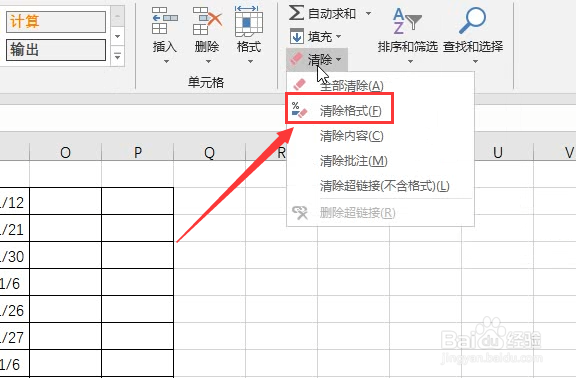The image size is (576, 378).
Task: Select the cell showing /30
Action: pos(14,255)
